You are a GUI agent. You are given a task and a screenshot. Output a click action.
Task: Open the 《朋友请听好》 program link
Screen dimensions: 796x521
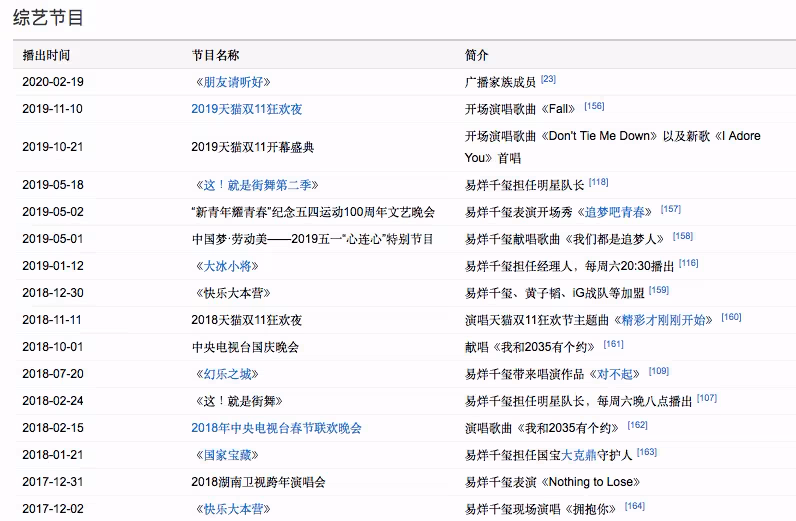[x=233, y=82]
